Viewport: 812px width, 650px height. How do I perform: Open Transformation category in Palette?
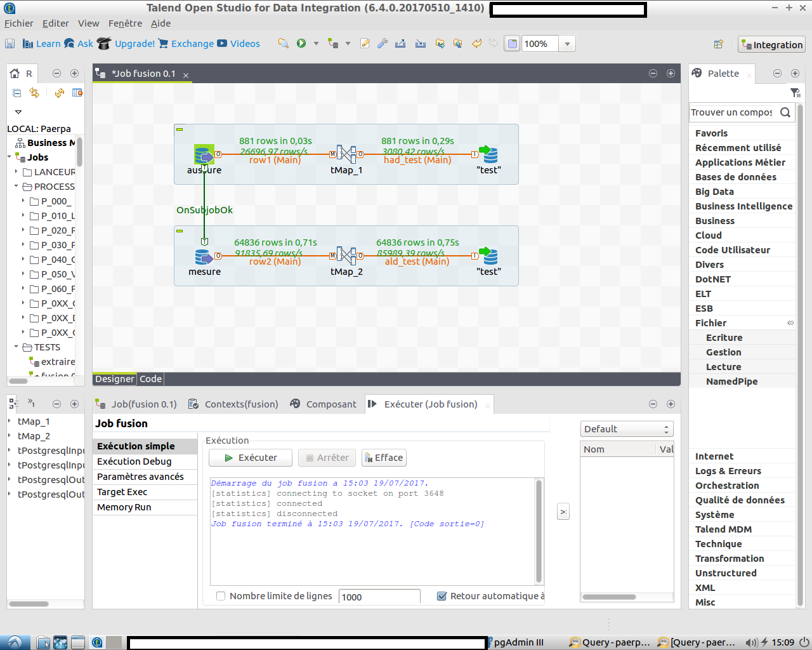pyautogui.click(x=730, y=559)
